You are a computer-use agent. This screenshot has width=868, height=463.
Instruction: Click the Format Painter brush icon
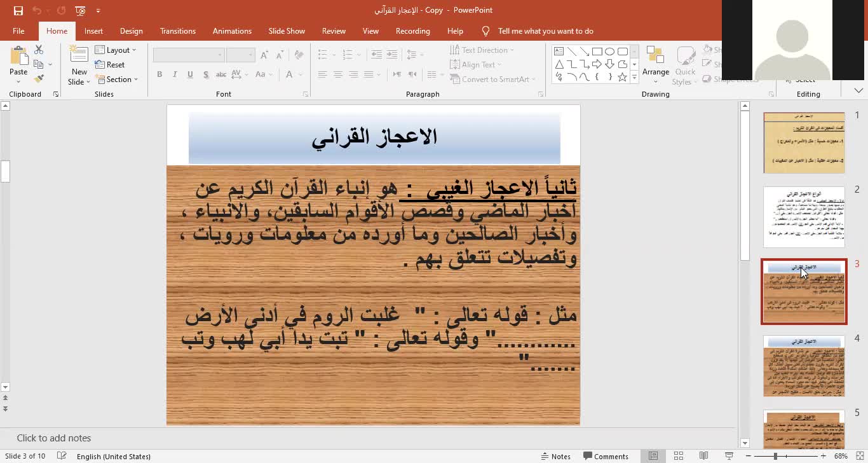point(39,79)
